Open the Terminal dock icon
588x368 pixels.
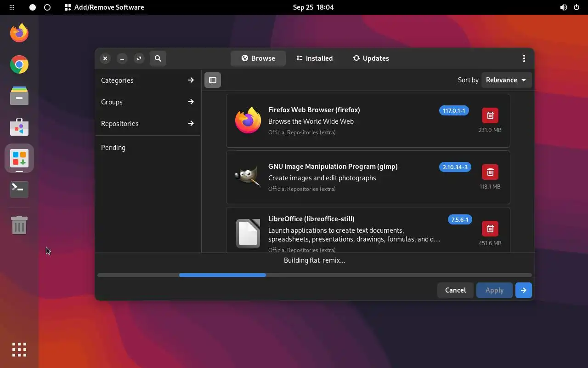(19, 190)
